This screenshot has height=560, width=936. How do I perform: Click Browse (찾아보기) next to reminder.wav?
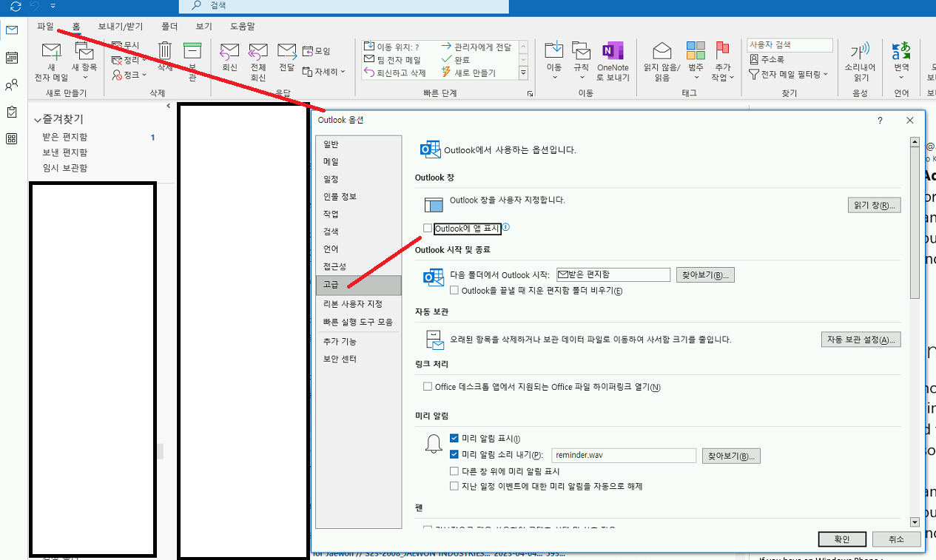point(731,456)
